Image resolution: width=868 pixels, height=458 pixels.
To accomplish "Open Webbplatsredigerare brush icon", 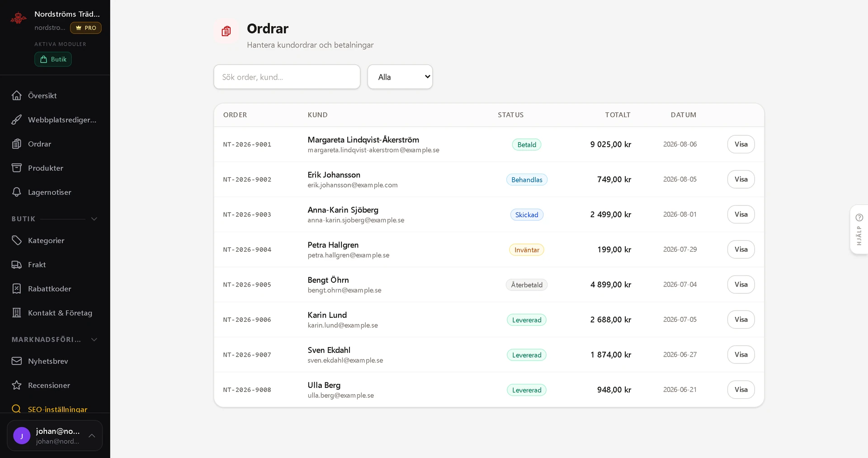I will [17, 120].
